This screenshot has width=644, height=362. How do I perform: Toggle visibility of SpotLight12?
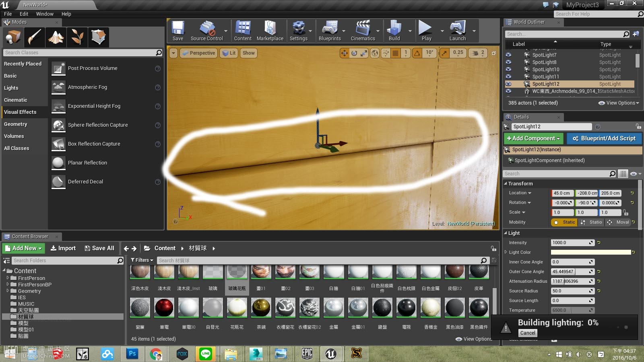[x=508, y=84]
